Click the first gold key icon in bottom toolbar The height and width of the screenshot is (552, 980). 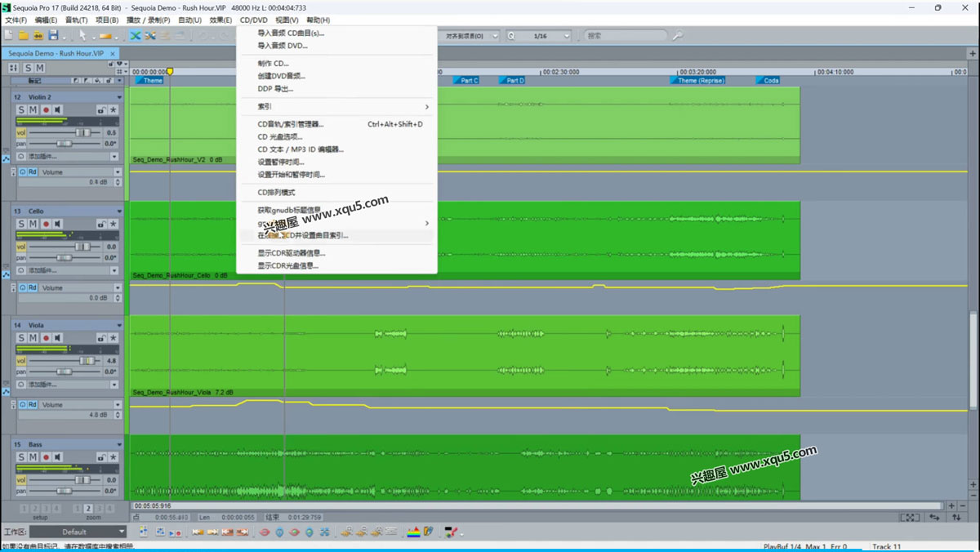(346, 532)
